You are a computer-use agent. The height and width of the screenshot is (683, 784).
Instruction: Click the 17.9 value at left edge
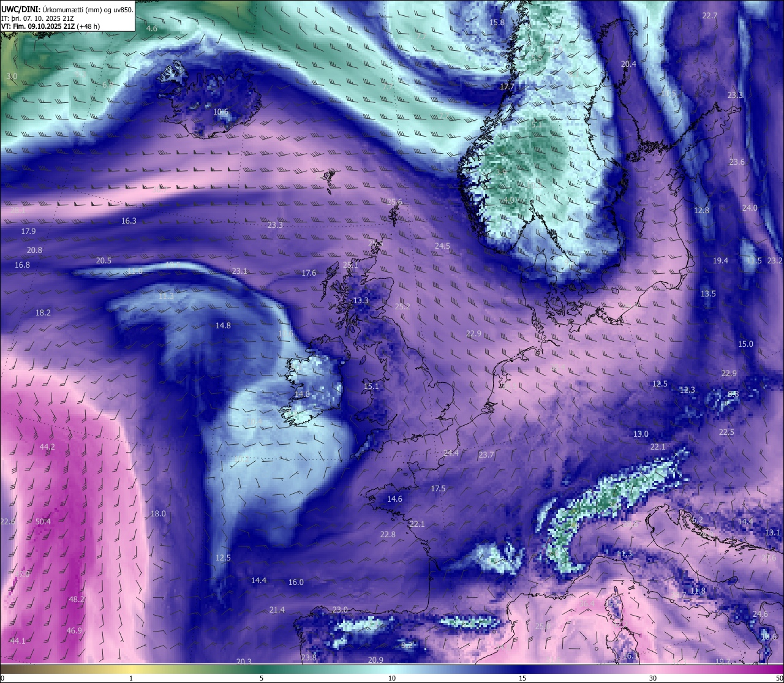pos(28,232)
